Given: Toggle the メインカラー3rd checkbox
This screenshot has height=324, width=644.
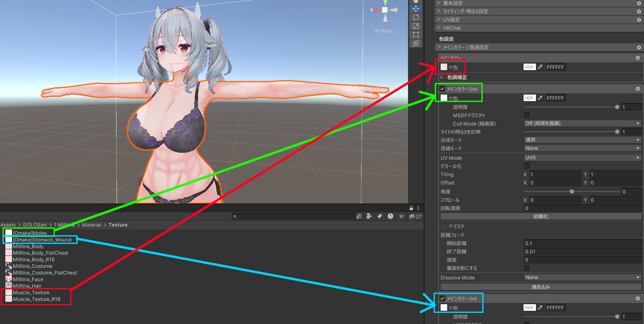Looking at the screenshot, I should [442, 298].
